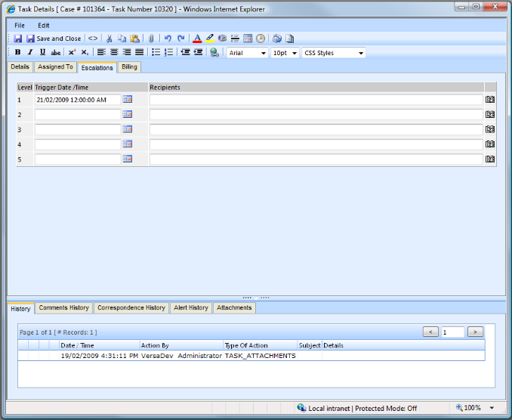Viewport: 512px width, 420px height.
Task: Click Save and Close
Action: pyautogui.click(x=54, y=39)
